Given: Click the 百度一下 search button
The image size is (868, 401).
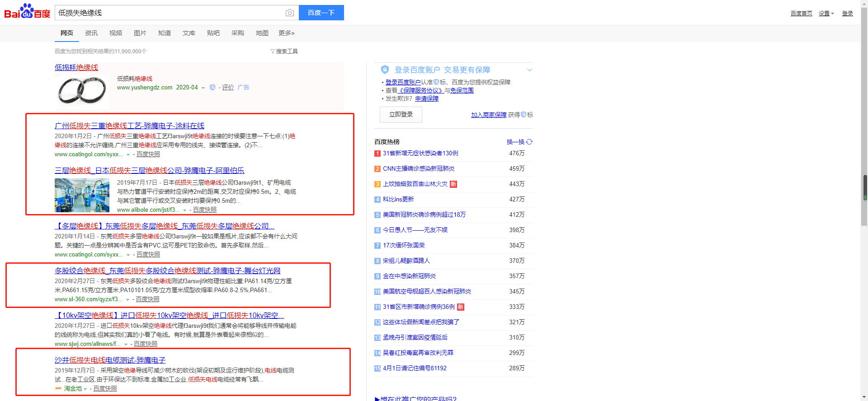Looking at the screenshot, I should [x=321, y=13].
